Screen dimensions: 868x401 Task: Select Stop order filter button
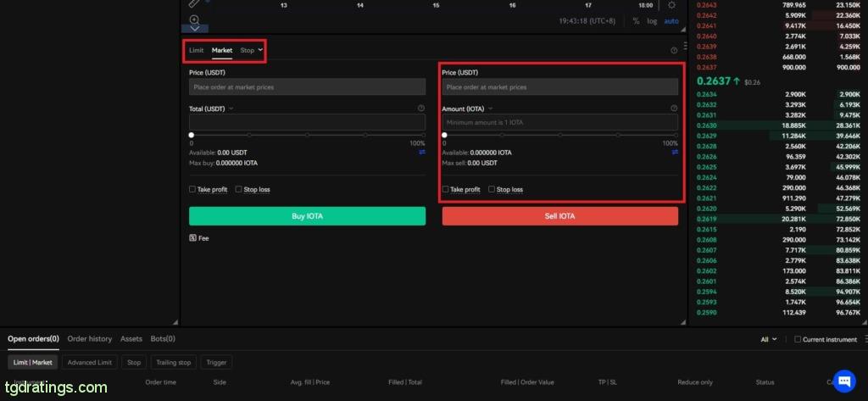pyautogui.click(x=134, y=363)
